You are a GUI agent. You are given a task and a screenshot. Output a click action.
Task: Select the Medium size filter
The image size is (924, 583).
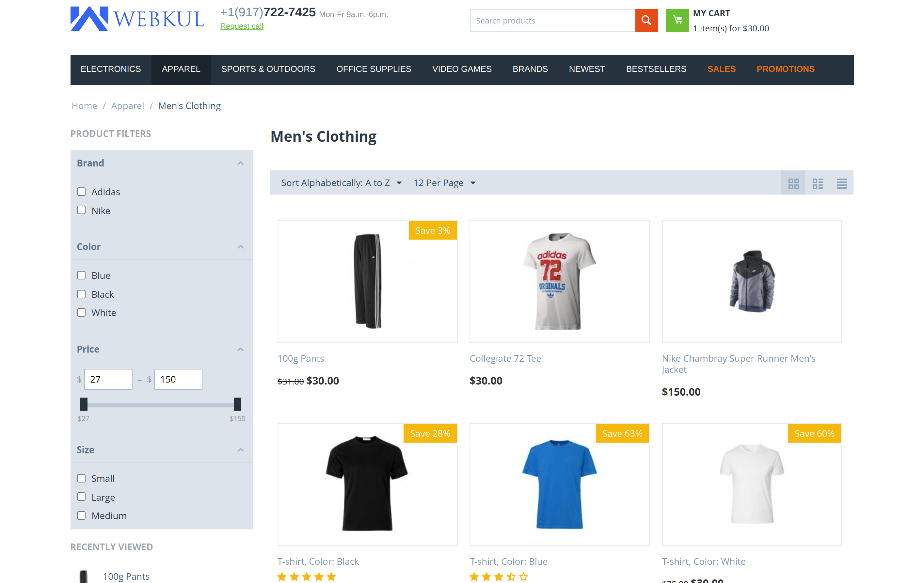coord(81,515)
